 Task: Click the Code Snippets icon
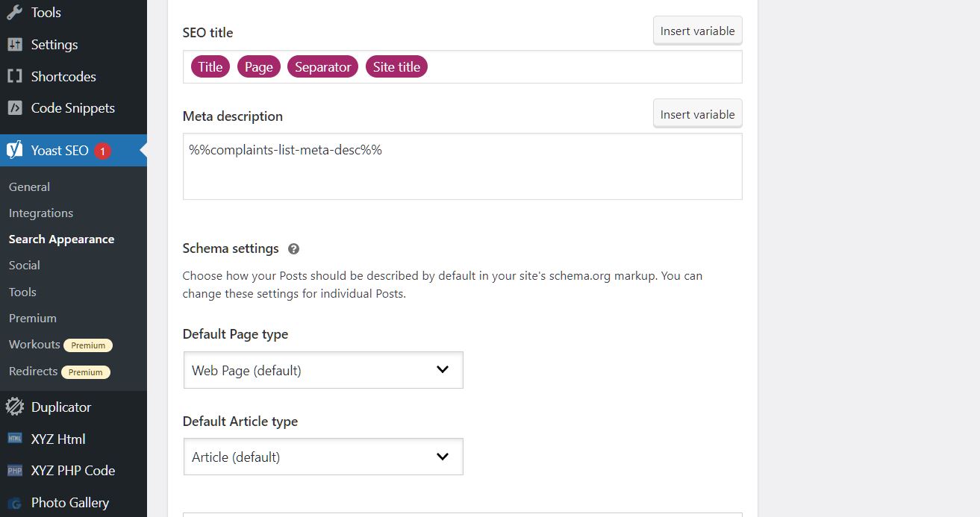coord(15,108)
